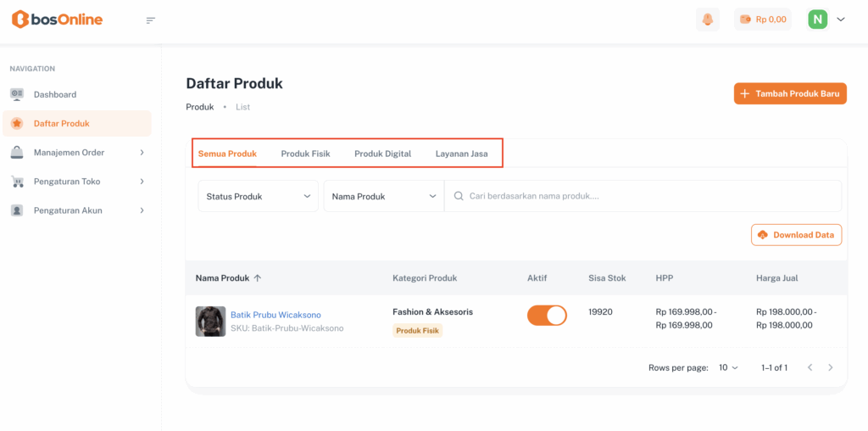Click the Pengaturan Toko cart icon
Viewport: 868px width, 431px height.
coord(17,182)
